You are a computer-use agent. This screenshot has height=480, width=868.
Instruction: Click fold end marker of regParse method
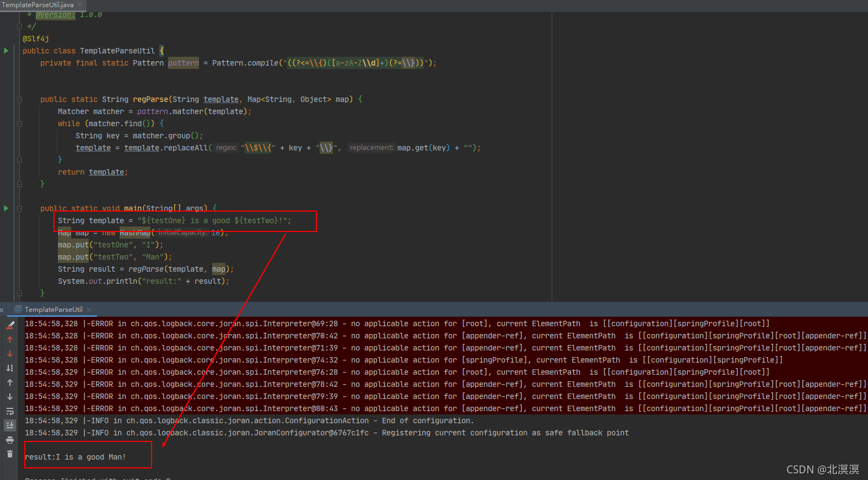pyautogui.click(x=19, y=184)
